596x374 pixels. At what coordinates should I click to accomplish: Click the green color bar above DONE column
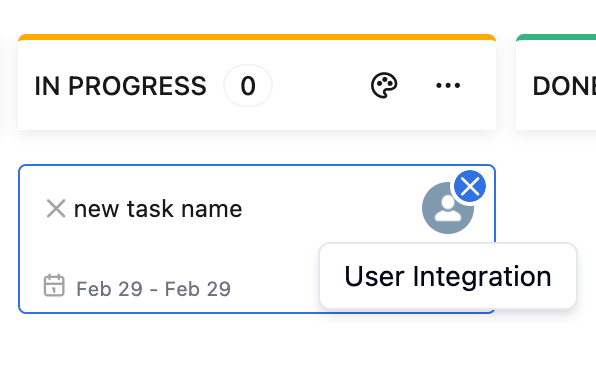point(556,37)
